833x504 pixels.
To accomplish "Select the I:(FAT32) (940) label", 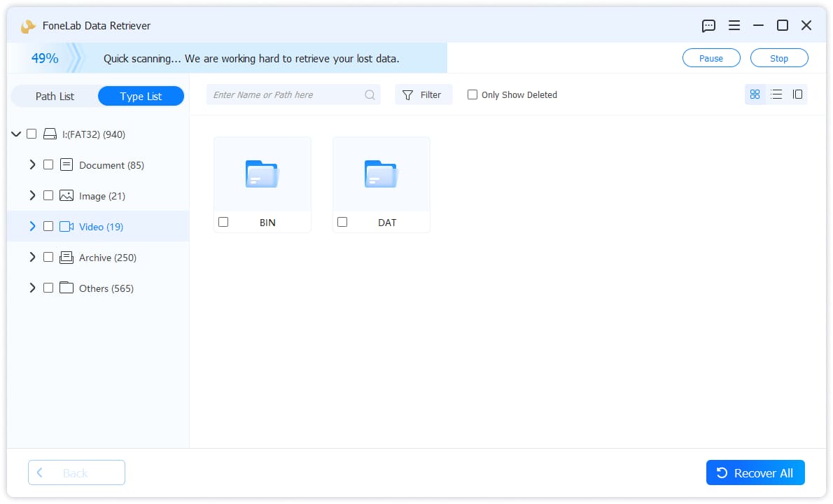I will click(x=94, y=134).
